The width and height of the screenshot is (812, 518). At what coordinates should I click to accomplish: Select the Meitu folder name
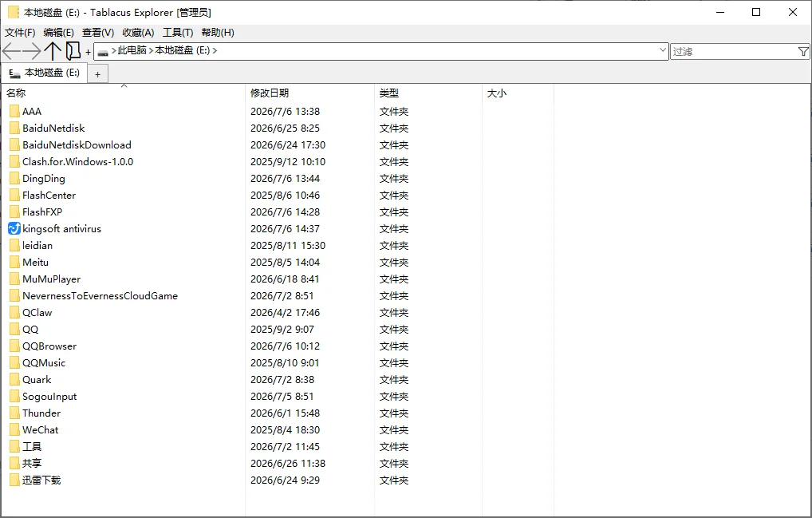[35, 262]
